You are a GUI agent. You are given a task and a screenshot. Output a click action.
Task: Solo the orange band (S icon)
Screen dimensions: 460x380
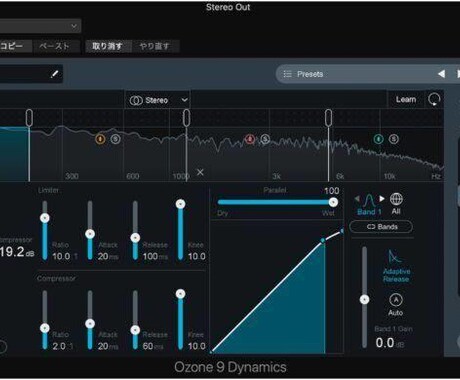coord(115,139)
